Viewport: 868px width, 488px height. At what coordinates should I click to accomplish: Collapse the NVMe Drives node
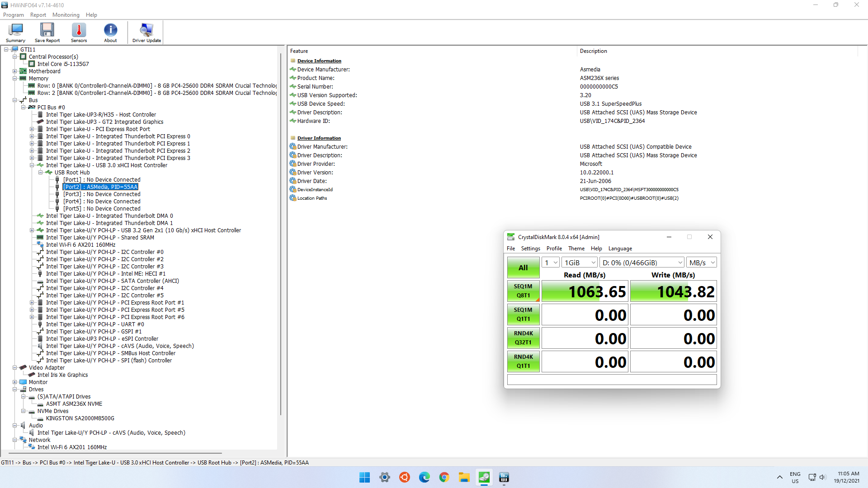tap(24, 411)
